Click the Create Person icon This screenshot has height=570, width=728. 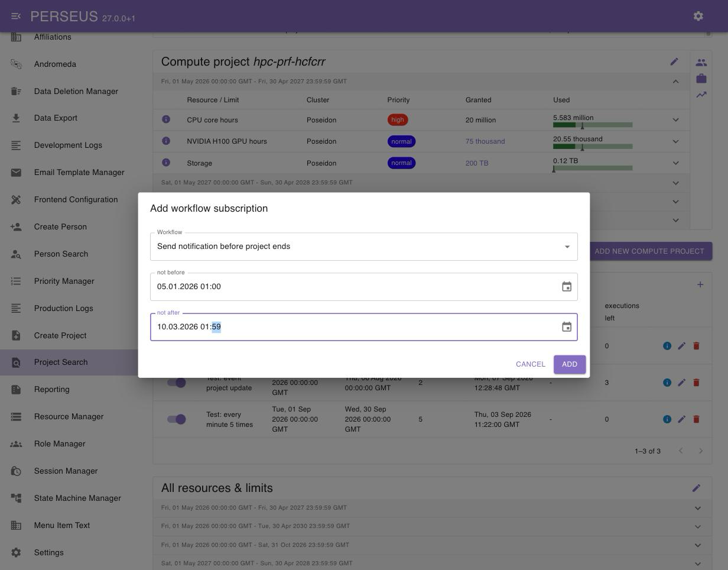point(16,227)
